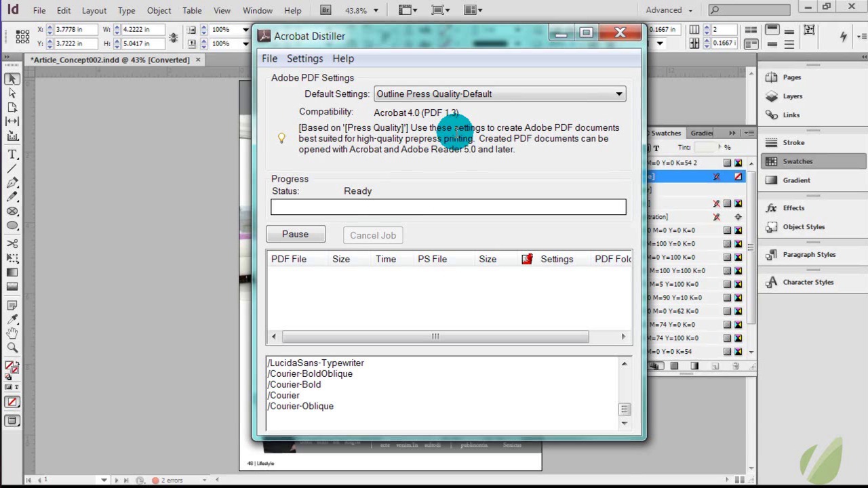
Task: Select the Zoom tool in toolbox
Action: coord(12,348)
